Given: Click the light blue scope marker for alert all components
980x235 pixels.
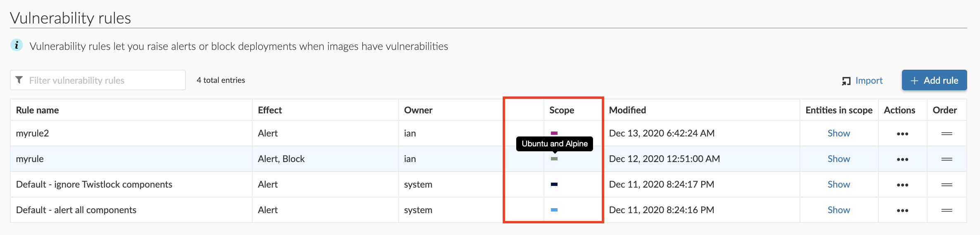Looking at the screenshot, I should (x=554, y=210).
